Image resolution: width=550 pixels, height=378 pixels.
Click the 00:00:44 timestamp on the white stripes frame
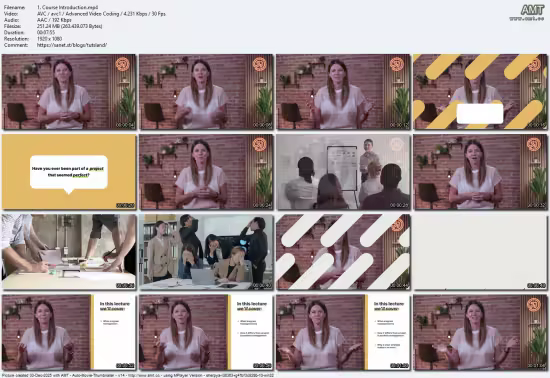point(400,286)
